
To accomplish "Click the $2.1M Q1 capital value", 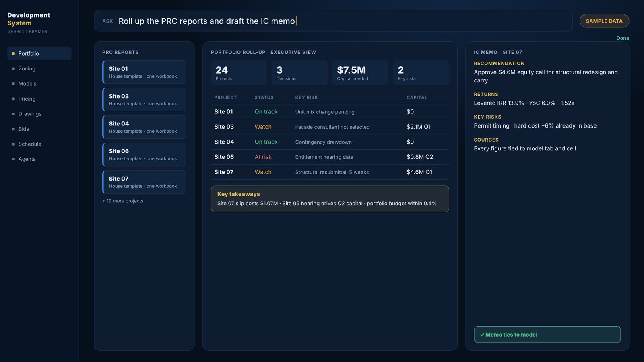I will pyautogui.click(x=419, y=127).
